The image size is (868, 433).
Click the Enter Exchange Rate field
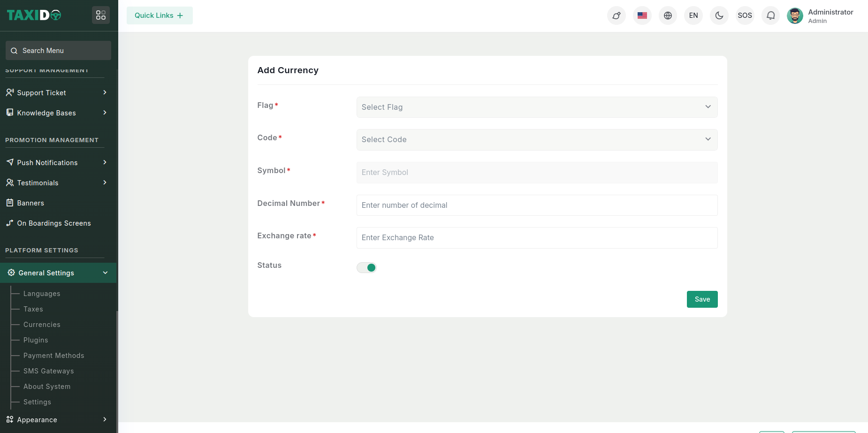[x=537, y=238]
